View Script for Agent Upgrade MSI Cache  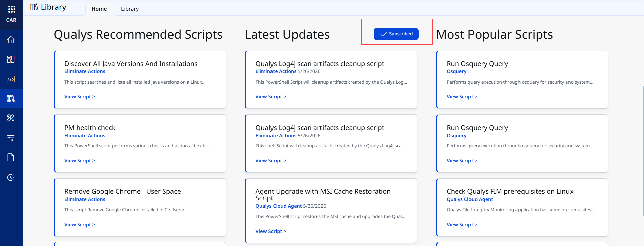(271, 231)
